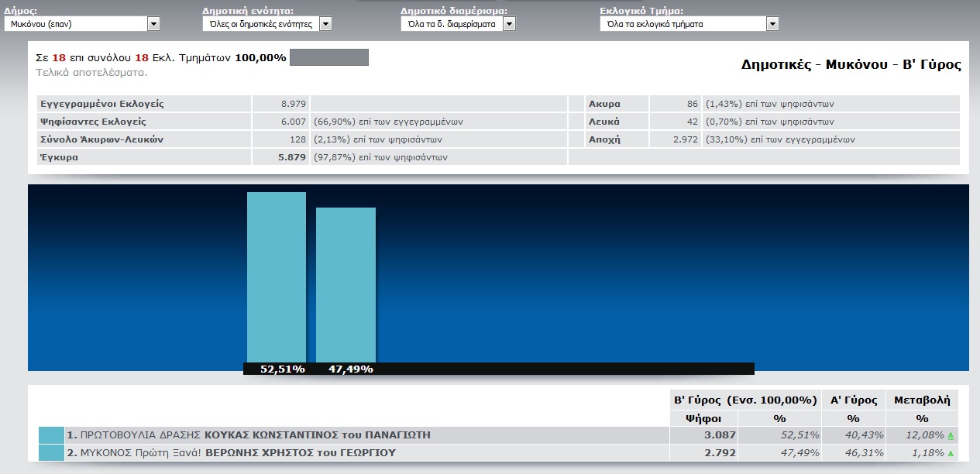Click the Ψήφοι column subheader
980x474 pixels.
coord(703,418)
